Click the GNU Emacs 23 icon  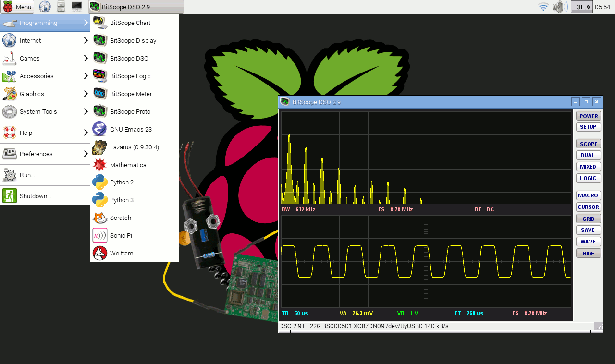[100, 129]
